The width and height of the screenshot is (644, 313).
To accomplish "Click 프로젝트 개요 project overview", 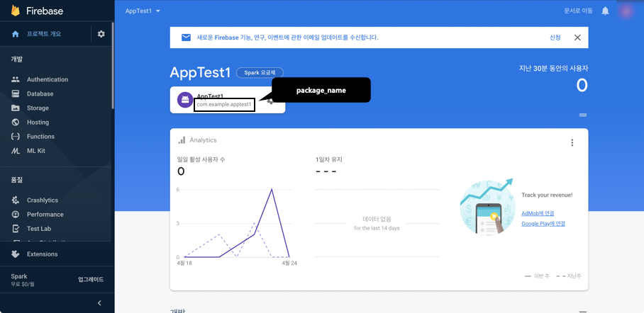I will [44, 34].
